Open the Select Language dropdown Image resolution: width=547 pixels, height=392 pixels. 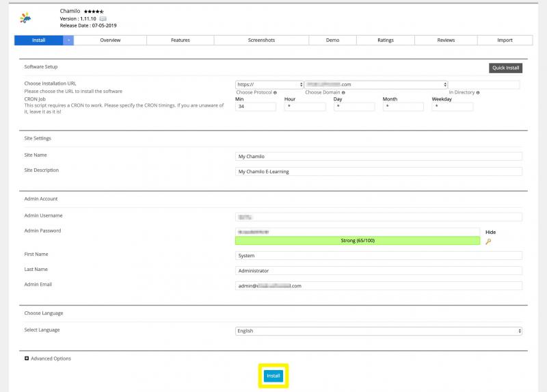point(378,330)
